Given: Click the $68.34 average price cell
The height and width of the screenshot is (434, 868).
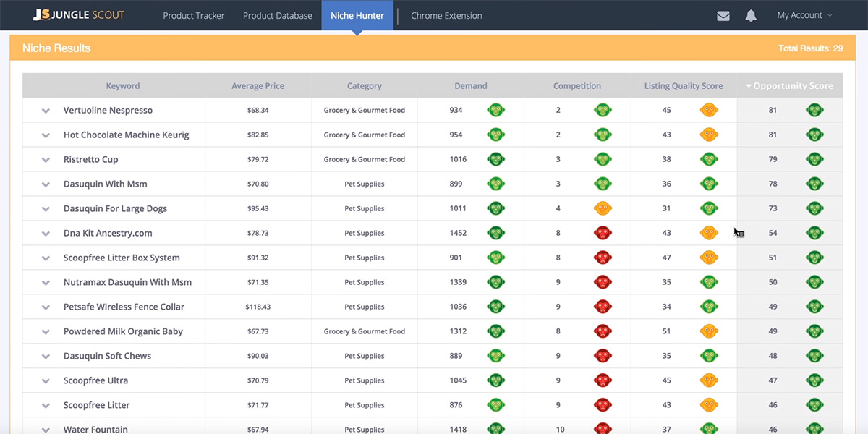Looking at the screenshot, I should [258, 110].
